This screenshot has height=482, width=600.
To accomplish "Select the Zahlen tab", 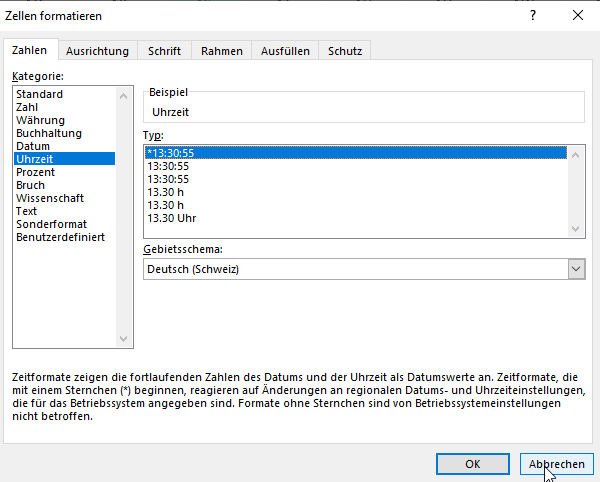I will 29,50.
